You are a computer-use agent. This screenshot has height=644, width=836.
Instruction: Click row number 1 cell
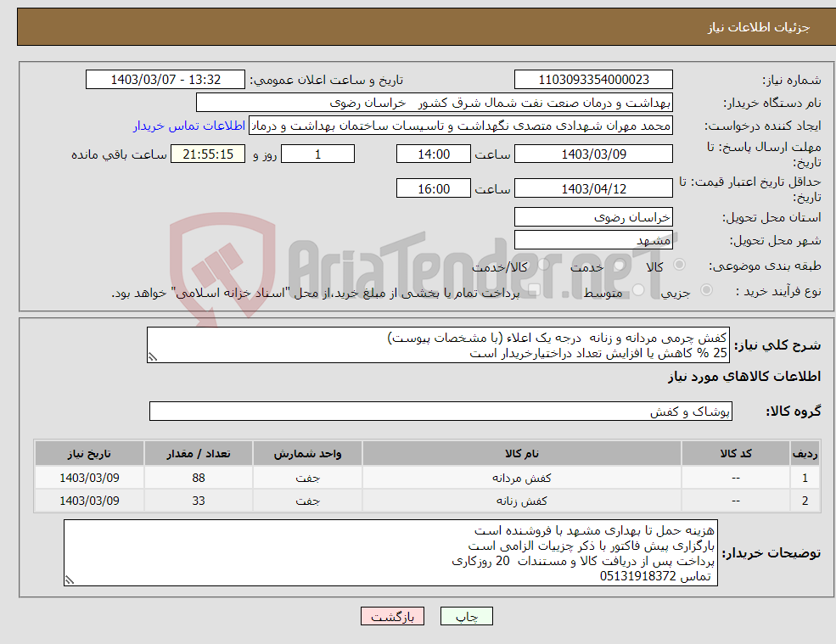805,478
